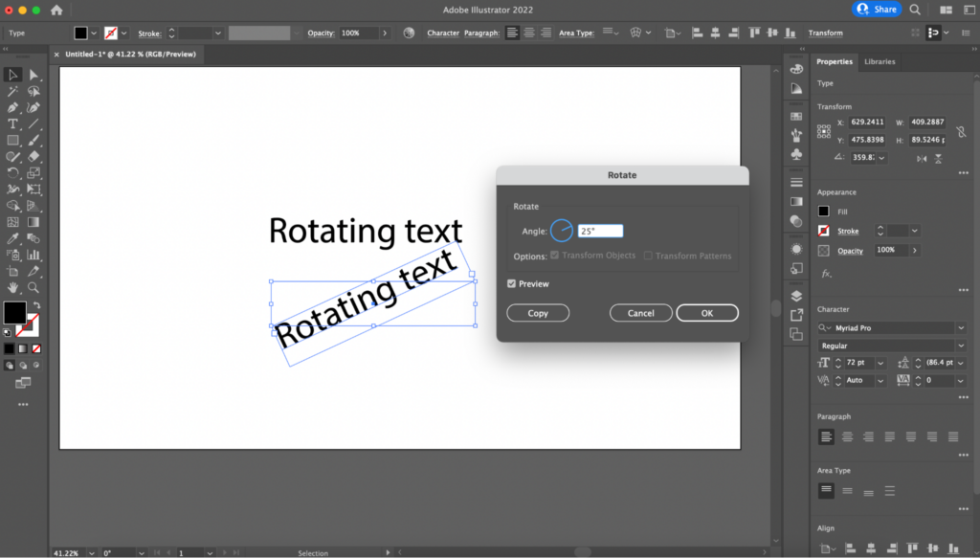Viewport: 980px width, 558px height.
Task: Click the Angle input field showing 25°
Action: (600, 231)
